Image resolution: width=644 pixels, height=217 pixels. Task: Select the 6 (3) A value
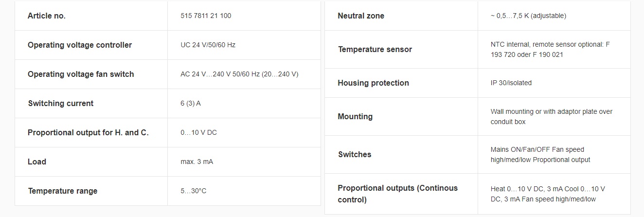191,103
